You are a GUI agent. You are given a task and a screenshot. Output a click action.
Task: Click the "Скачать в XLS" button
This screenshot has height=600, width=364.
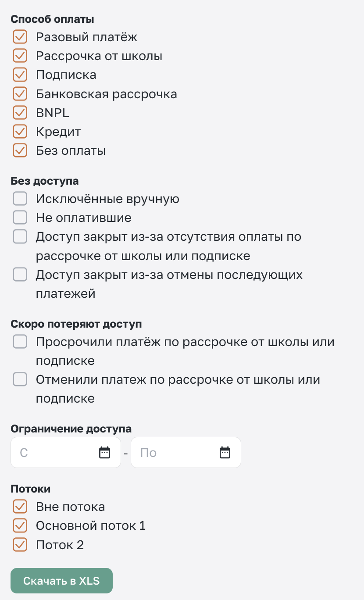(61, 581)
